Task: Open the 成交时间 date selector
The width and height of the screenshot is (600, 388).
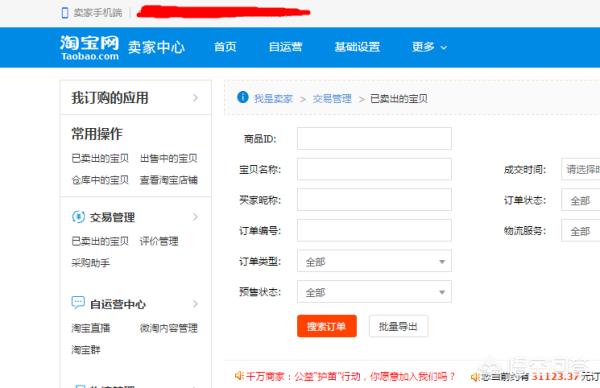Action: [580, 169]
